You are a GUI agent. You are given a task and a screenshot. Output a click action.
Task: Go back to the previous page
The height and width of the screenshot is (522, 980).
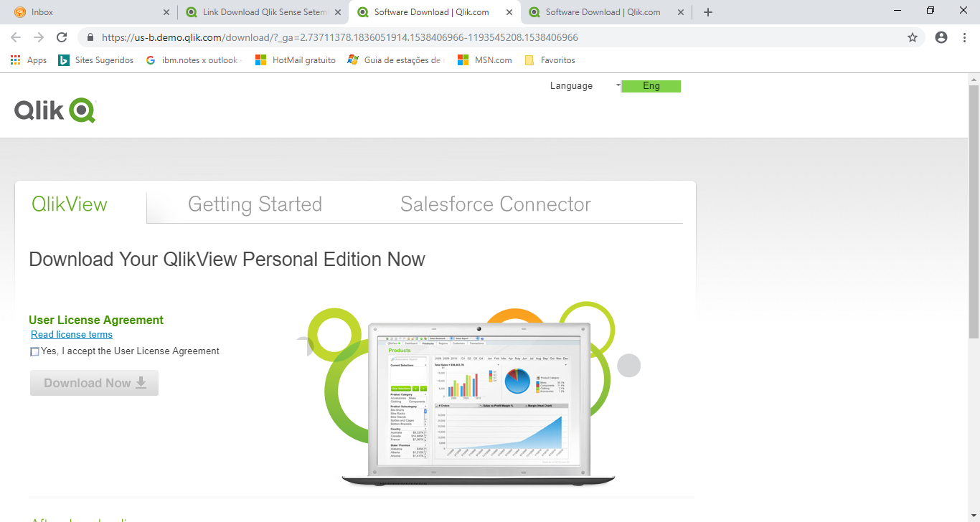16,37
